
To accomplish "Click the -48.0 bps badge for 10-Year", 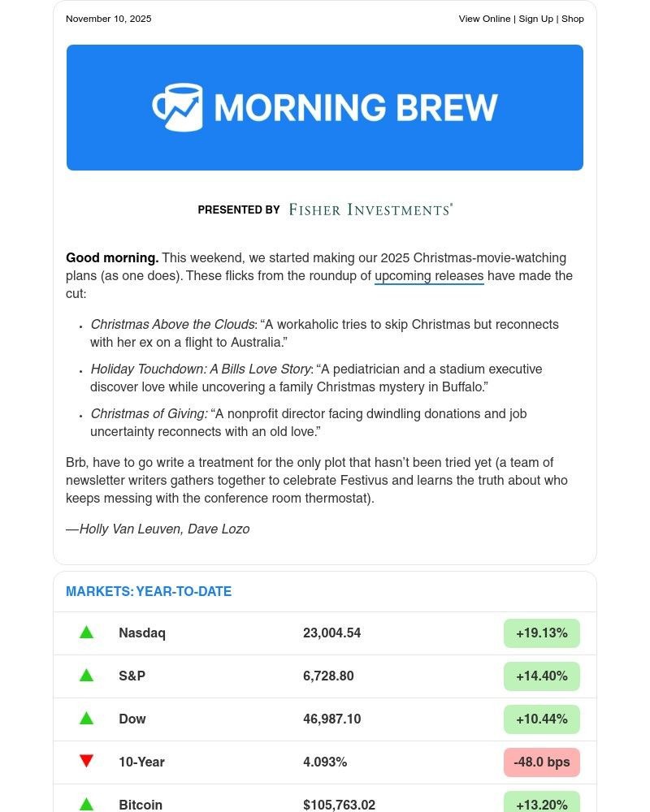I will coord(541,761).
